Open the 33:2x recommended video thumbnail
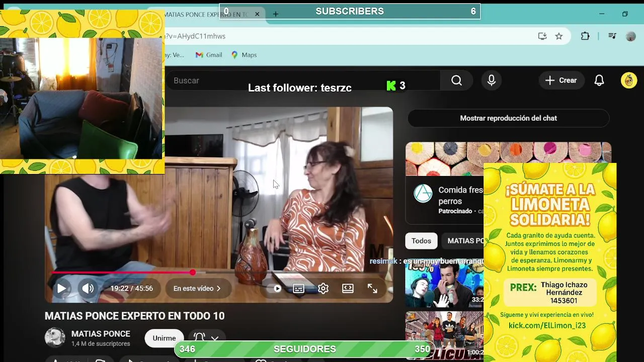This screenshot has width=644, height=362. click(444, 285)
